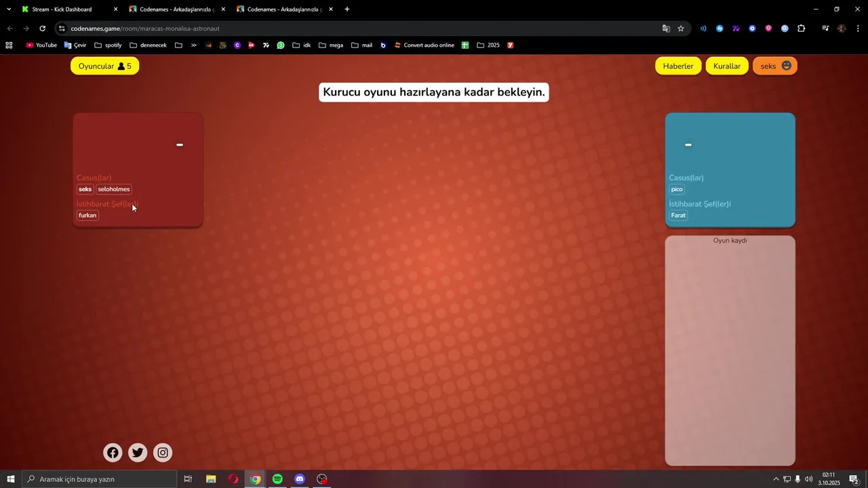Open the Facebook social link icon
868x488 pixels.
113,453
